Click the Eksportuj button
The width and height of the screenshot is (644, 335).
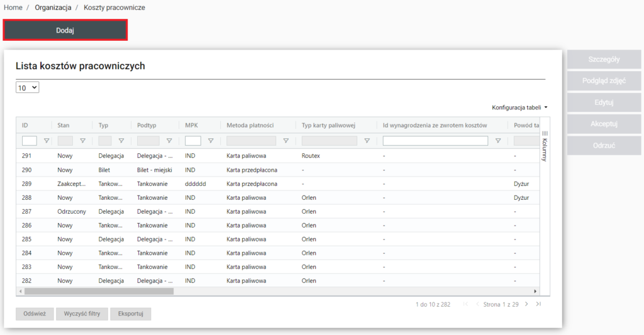(x=130, y=314)
